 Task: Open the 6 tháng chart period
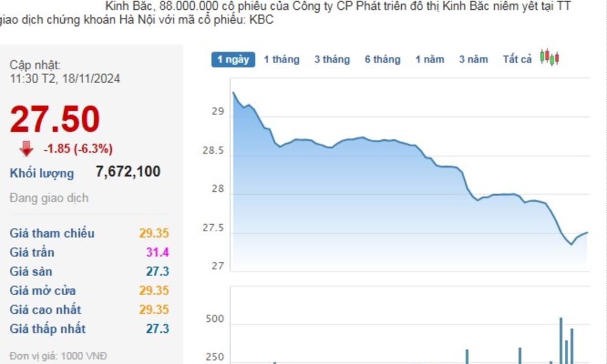382,60
